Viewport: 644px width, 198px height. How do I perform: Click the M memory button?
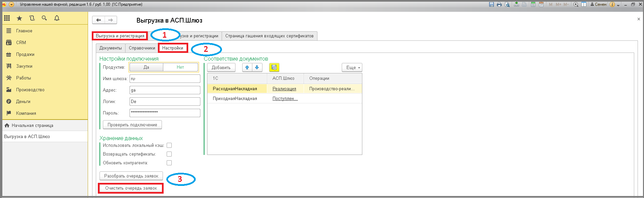(551, 4)
